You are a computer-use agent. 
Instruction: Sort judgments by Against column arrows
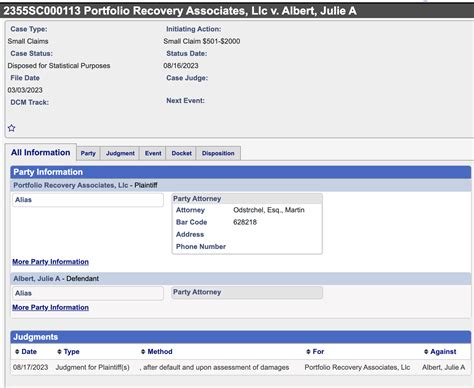(426, 352)
